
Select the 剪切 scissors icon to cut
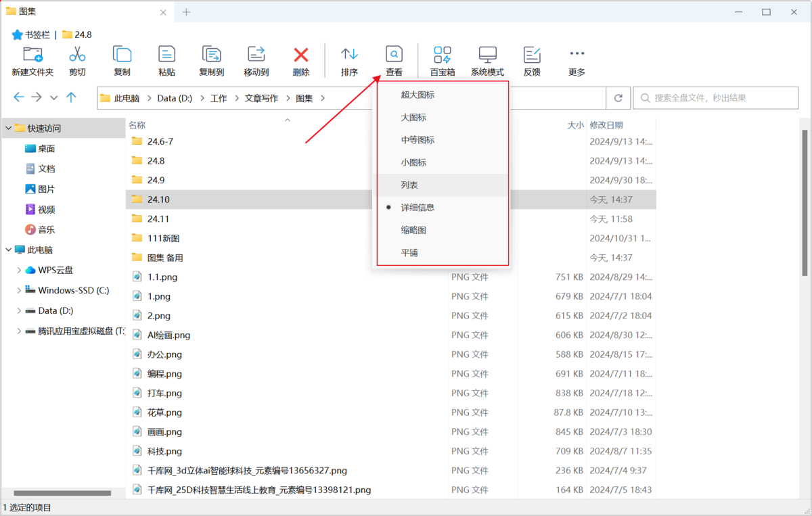point(76,60)
